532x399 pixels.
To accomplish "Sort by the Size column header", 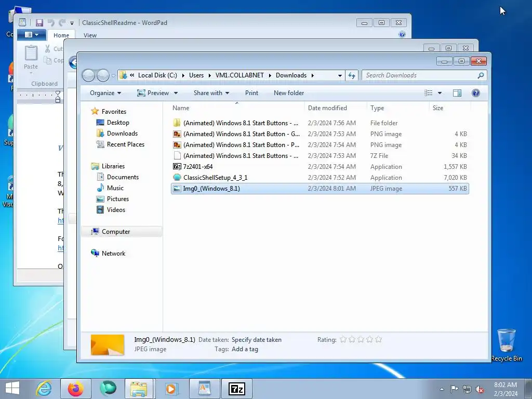I will pos(437,108).
